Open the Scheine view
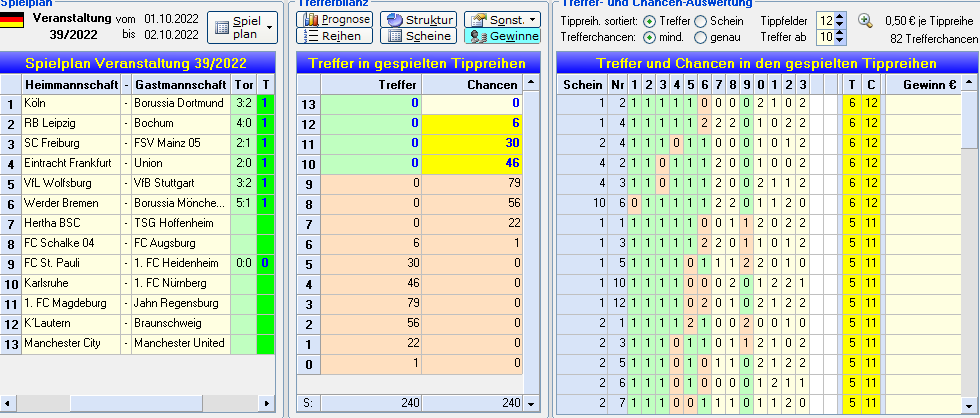The image size is (980, 418). 418,36
